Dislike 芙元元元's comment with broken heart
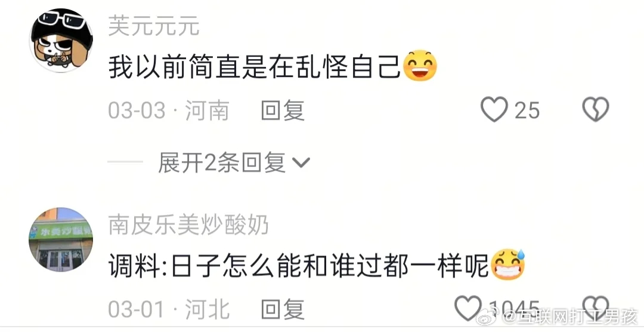This screenshot has width=644, height=332. point(596,109)
